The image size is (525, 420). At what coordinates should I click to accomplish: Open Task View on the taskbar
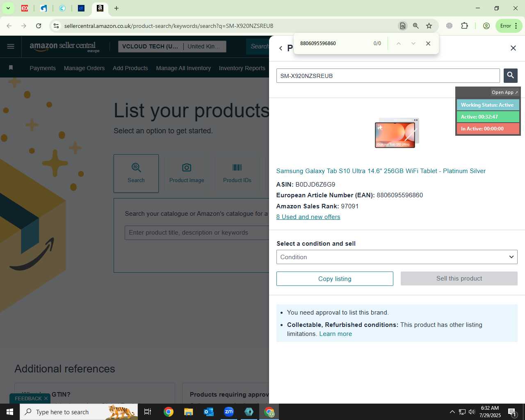[148, 412]
